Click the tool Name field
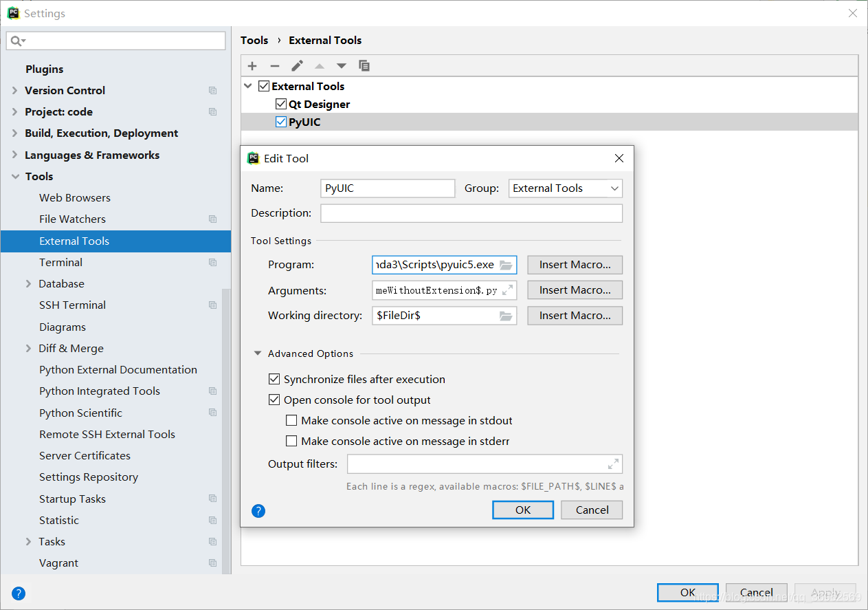Viewport: 868px width, 610px height. pos(388,188)
